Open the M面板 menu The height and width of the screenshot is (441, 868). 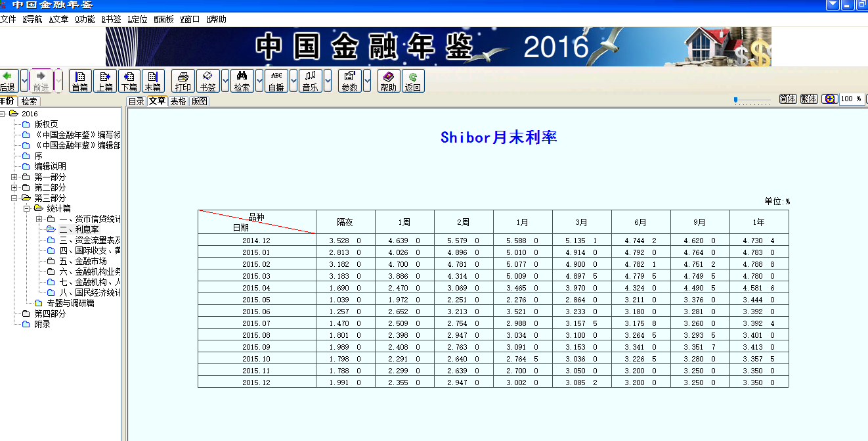pyautogui.click(x=163, y=19)
